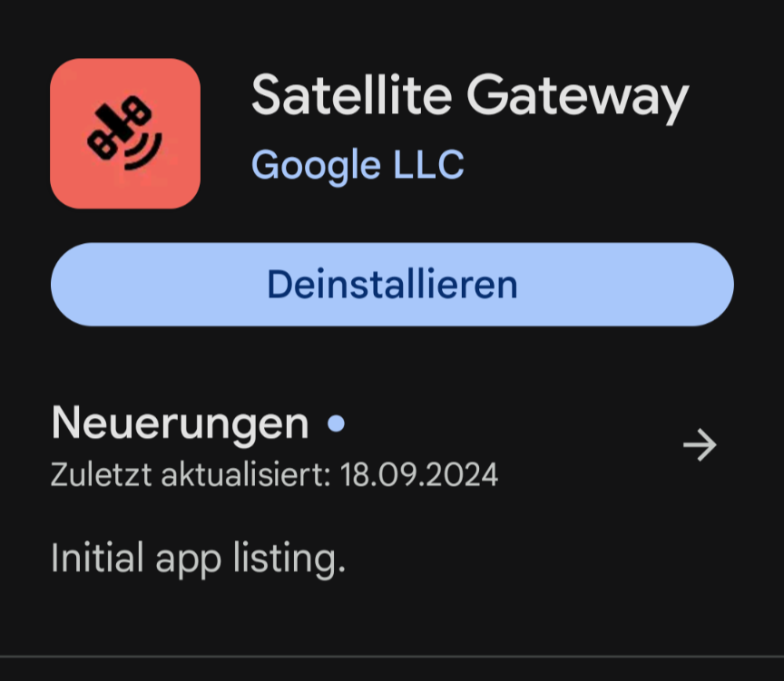This screenshot has height=681, width=784.
Task: Tap the 'Initial app listing.' changelog text
Action: [x=198, y=558]
